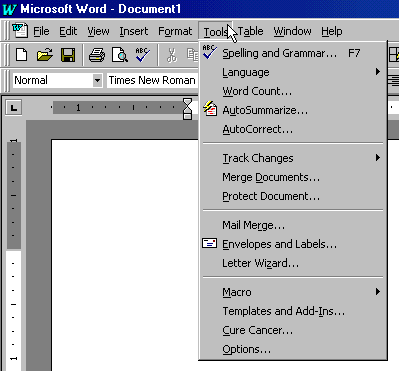The height and width of the screenshot is (371, 399).
Task: Run spell check from the toolbar ABC checkmark icon
Action: point(143,55)
